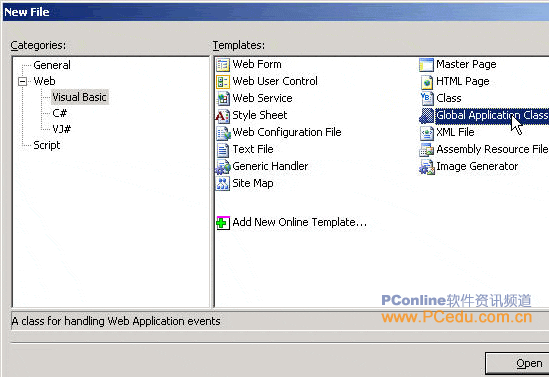Select the Web category label

(44, 81)
